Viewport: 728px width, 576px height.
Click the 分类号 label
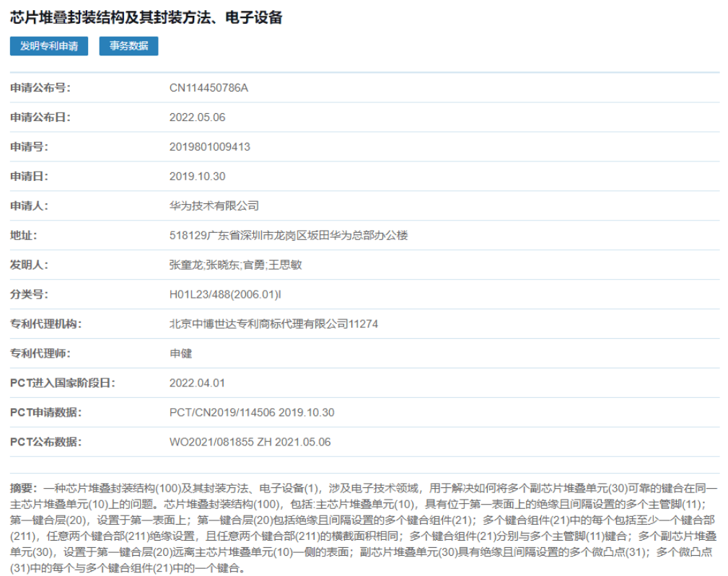30,295
